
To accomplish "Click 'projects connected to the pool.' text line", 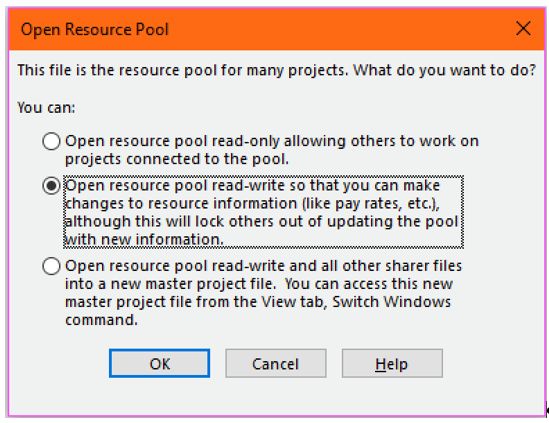I will tap(177, 159).
